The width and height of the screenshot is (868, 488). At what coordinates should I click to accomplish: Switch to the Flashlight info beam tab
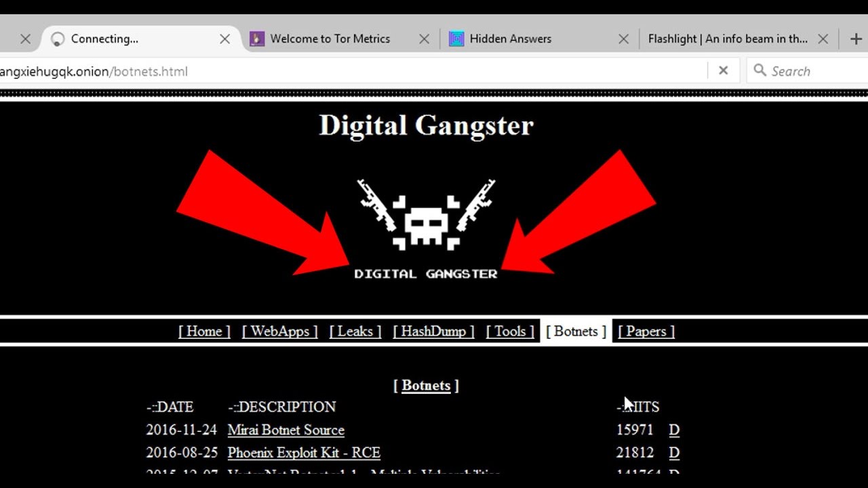[738, 39]
